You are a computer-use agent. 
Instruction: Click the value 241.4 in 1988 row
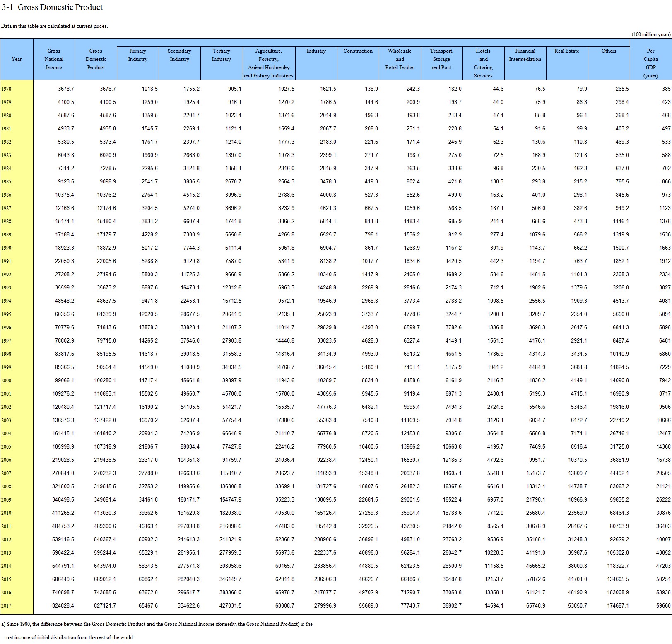(x=496, y=222)
